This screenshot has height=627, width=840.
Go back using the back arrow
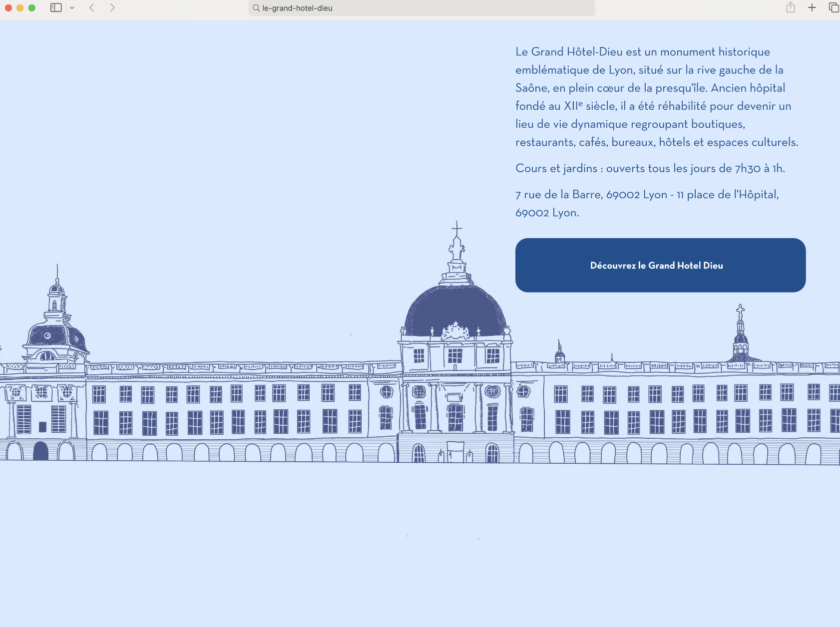pyautogui.click(x=92, y=7)
